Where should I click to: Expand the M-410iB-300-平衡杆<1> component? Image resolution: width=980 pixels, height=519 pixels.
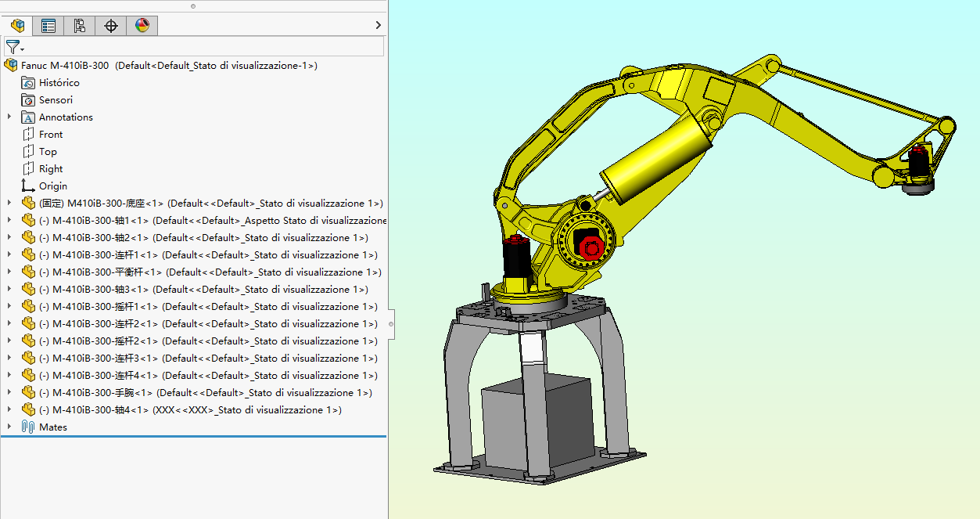tap(9, 272)
